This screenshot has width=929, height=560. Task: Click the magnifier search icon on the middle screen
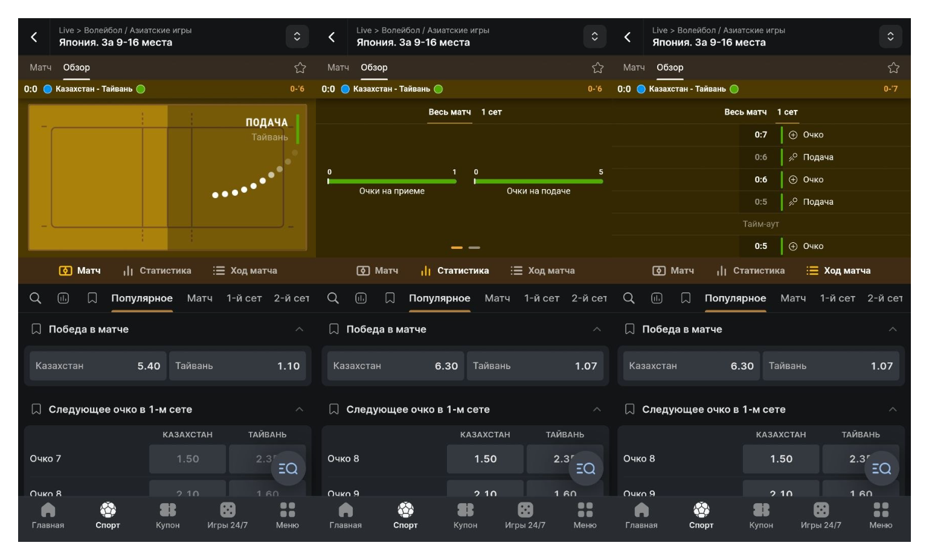click(x=333, y=298)
